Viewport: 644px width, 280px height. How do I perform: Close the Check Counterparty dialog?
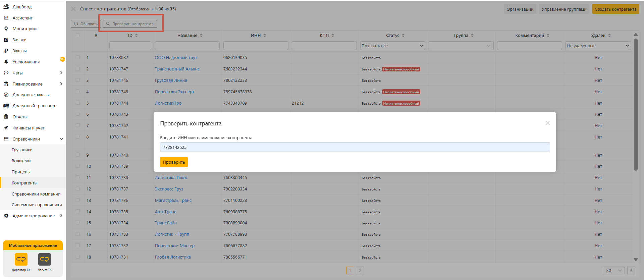pyautogui.click(x=547, y=123)
